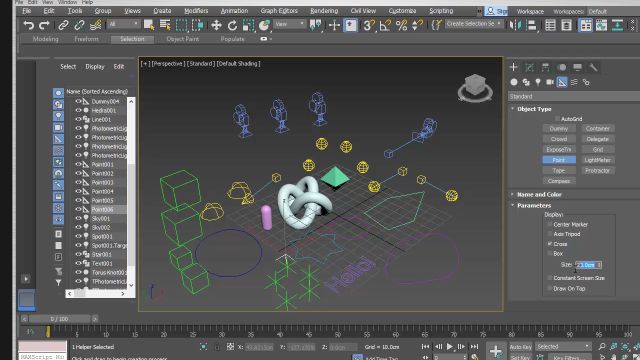The width and height of the screenshot is (640, 360).
Task: Select the Link tool icon
Action: 63,25
